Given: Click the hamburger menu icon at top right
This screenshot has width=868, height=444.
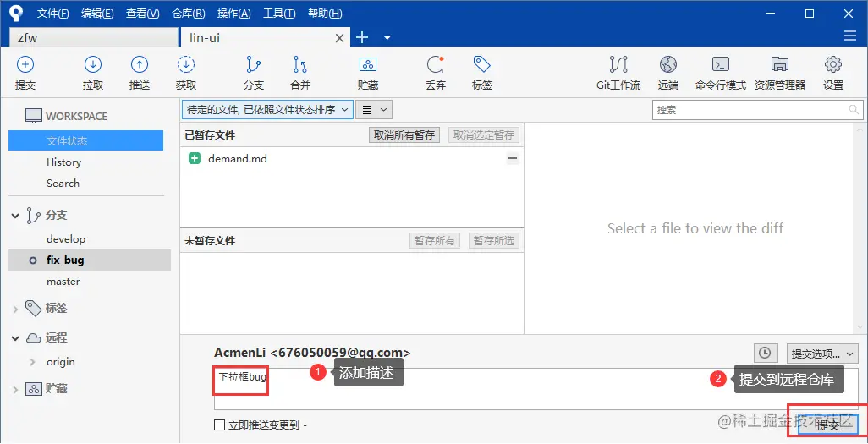Looking at the screenshot, I should 849,36.
